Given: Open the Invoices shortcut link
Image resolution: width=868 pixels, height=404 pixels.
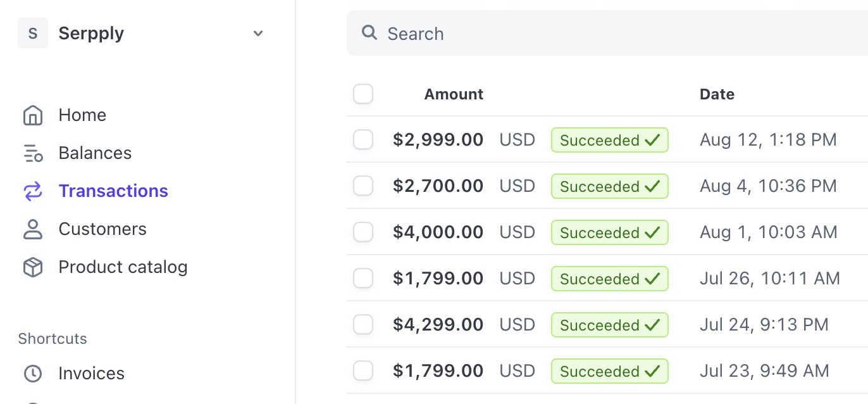Looking at the screenshot, I should [91, 374].
